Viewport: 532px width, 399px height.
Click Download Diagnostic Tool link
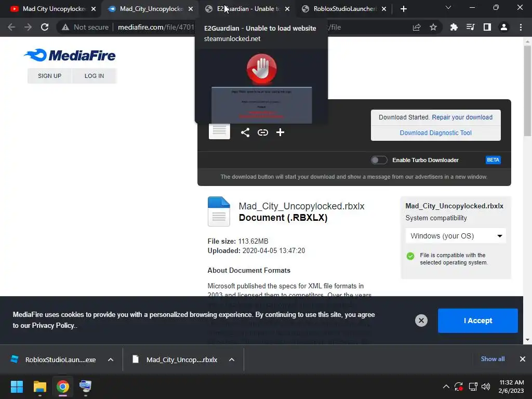(436, 132)
